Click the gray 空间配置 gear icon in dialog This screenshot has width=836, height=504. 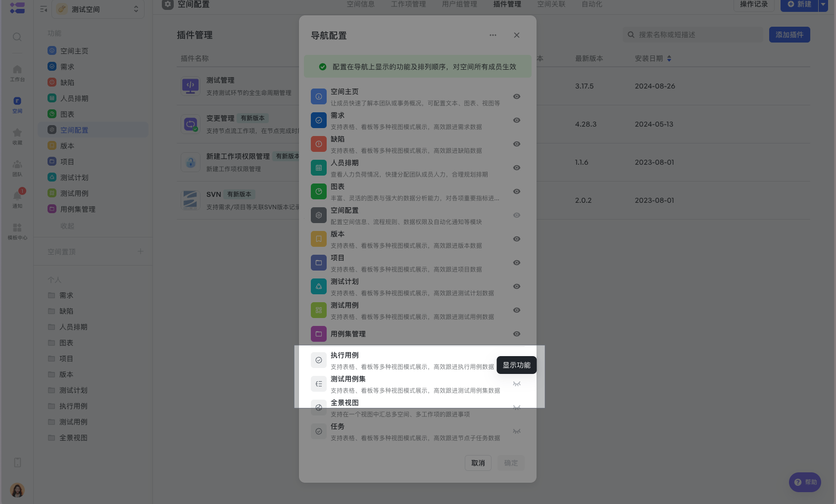click(318, 215)
